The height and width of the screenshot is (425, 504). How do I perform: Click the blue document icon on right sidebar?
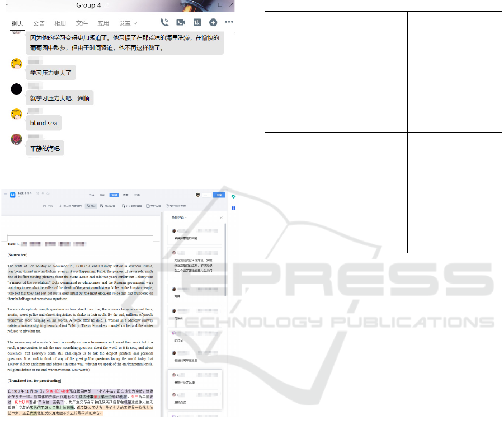coord(234,208)
